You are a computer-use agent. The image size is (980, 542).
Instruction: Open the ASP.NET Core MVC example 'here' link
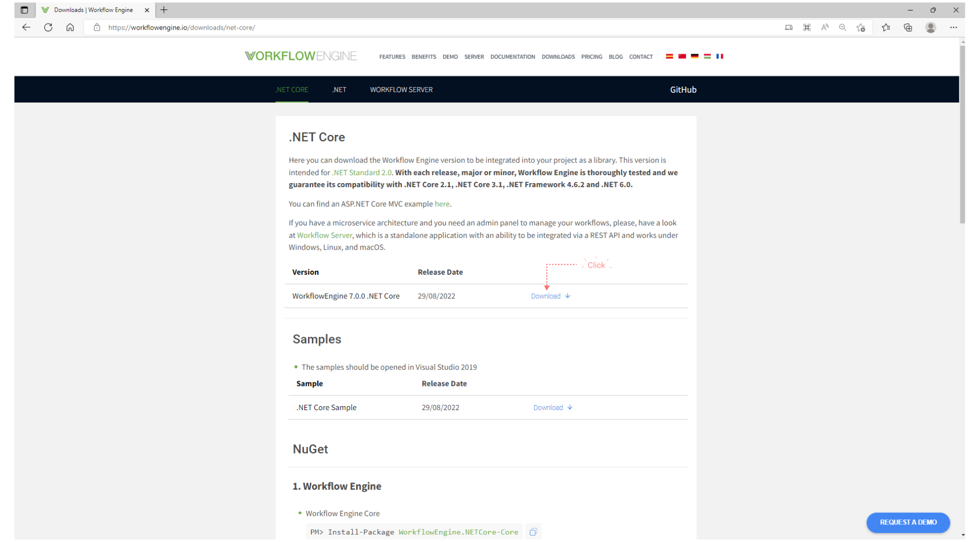(x=442, y=204)
